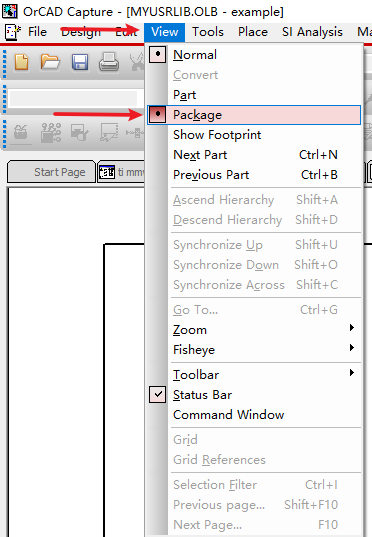
Task: Open the Tools menu
Action: click(208, 32)
